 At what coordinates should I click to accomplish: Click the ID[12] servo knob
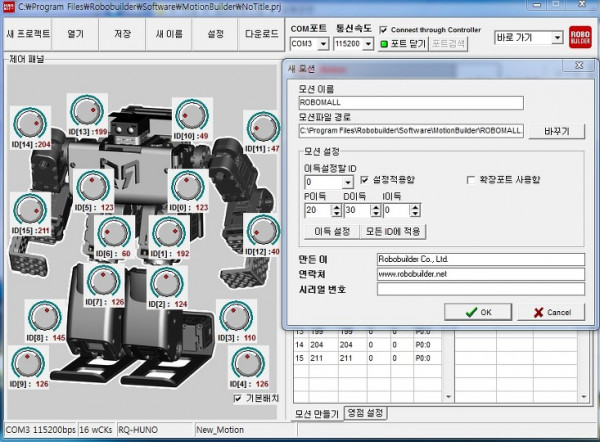[263, 231]
